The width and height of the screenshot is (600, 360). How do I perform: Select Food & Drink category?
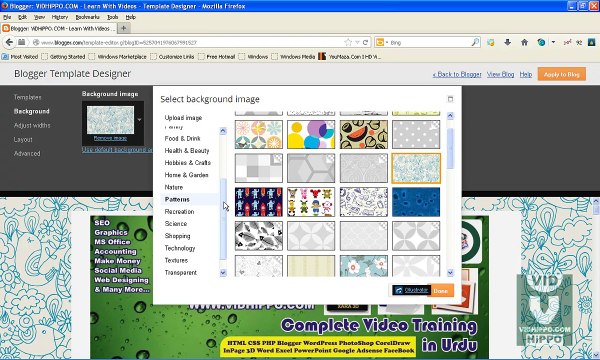(183, 138)
